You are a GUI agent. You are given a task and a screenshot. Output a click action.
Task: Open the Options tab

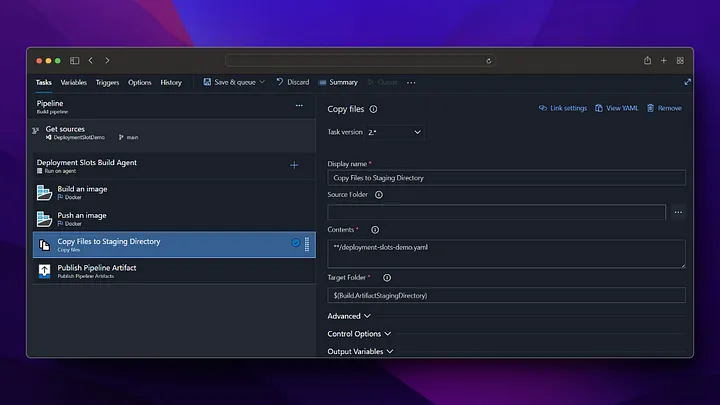tap(140, 83)
